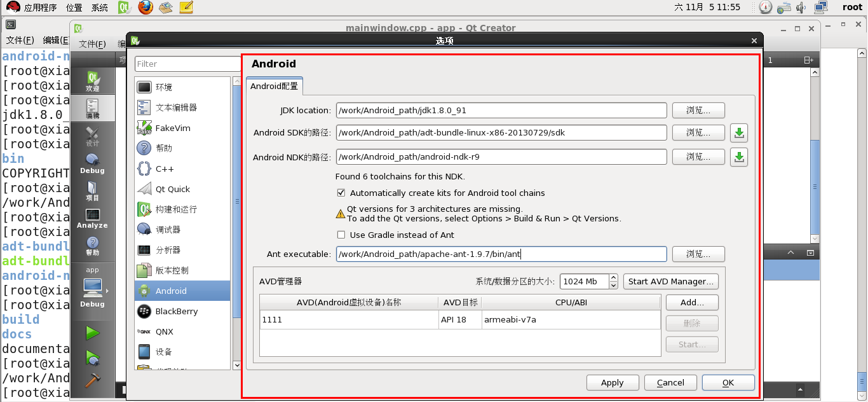Viewport: 868px width, 402px height.
Task: Open the 位置 system menu
Action: [74, 8]
